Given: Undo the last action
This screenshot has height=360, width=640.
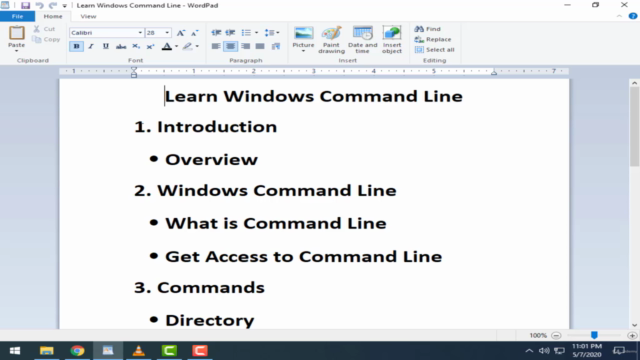Looking at the screenshot, I should point(39,5).
